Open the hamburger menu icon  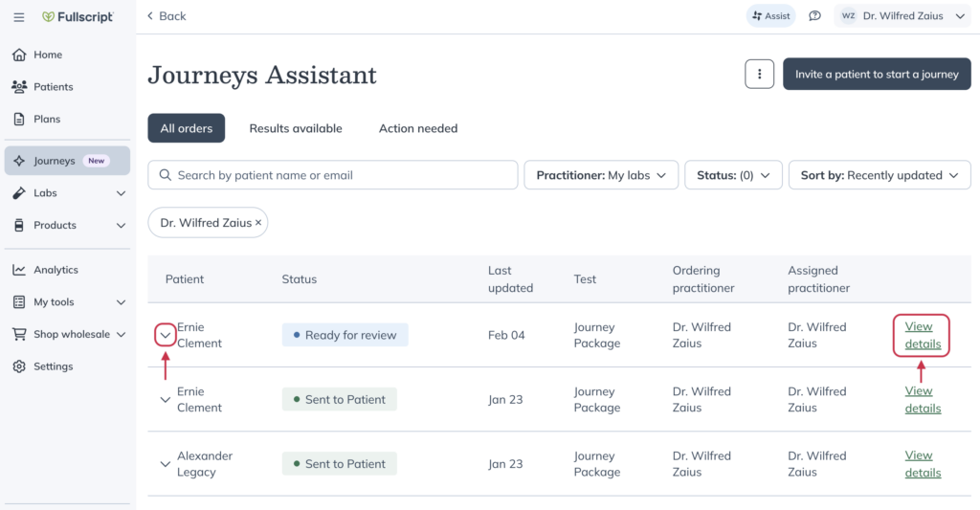tap(19, 17)
